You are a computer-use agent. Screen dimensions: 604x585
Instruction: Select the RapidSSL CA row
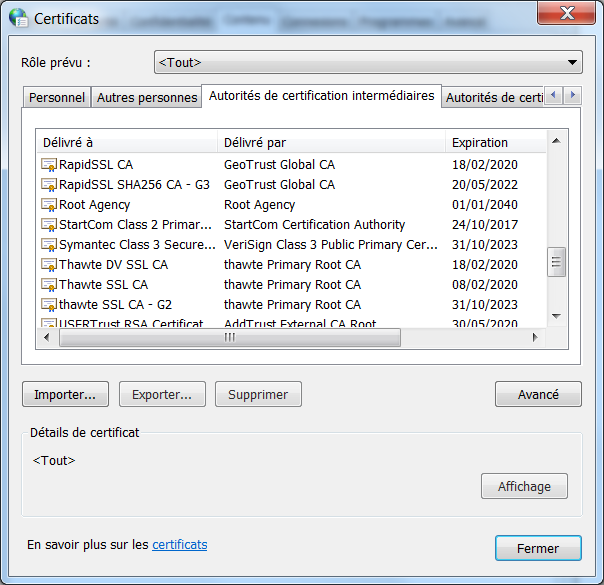click(x=292, y=165)
